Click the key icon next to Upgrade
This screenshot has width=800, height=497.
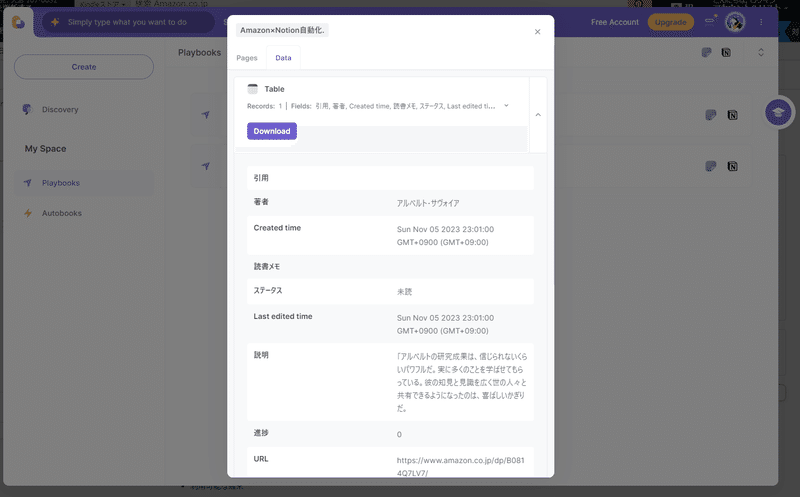(710, 20)
